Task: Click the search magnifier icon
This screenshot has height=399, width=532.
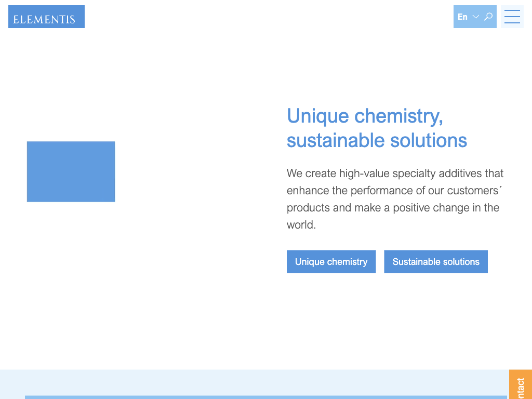Action: pyautogui.click(x=488, y=17)
